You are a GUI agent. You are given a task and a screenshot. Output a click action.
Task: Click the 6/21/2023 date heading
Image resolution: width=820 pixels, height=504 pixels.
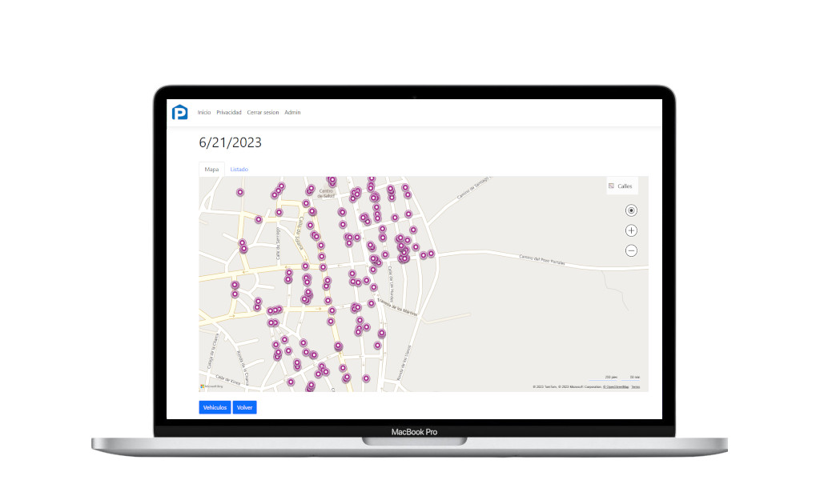coord(230,142)
